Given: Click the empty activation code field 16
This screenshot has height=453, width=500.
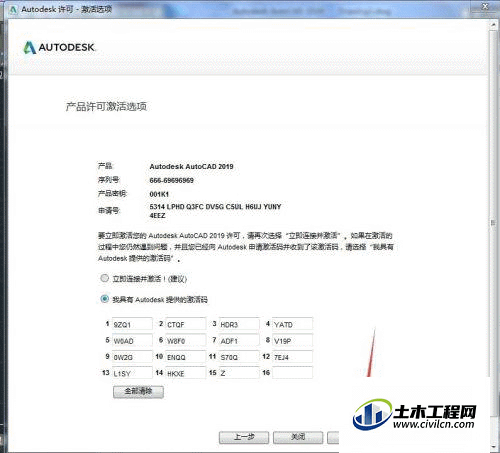Looking at the screenshot, I should click(x=293, y=373).
